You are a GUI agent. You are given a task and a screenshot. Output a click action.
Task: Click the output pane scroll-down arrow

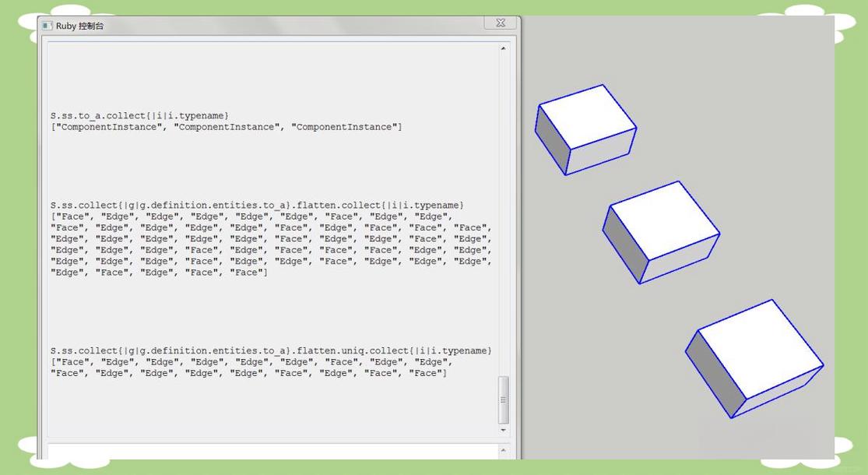click(x=503, y=430)
